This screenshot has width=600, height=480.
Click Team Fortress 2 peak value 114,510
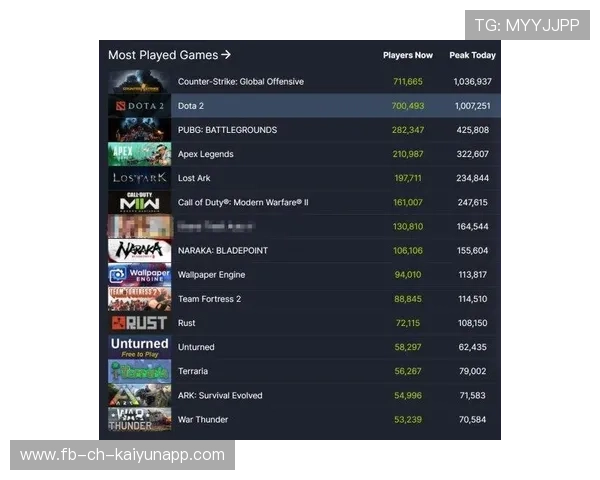point(473,299)
